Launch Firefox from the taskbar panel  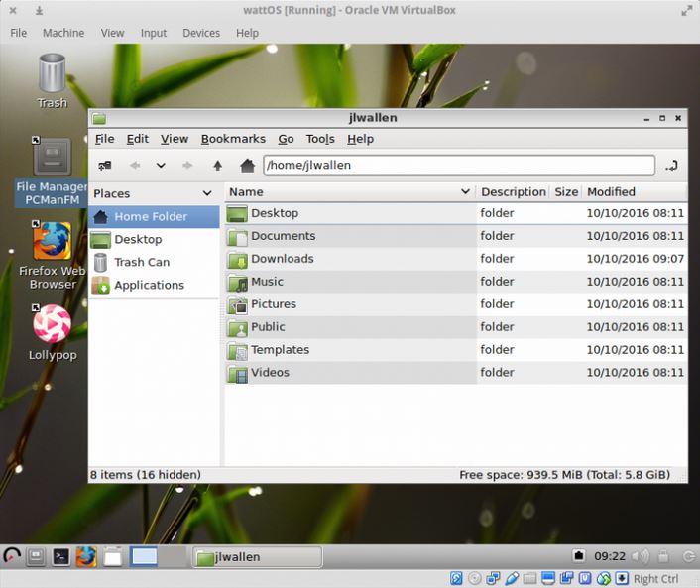[86, 557]
